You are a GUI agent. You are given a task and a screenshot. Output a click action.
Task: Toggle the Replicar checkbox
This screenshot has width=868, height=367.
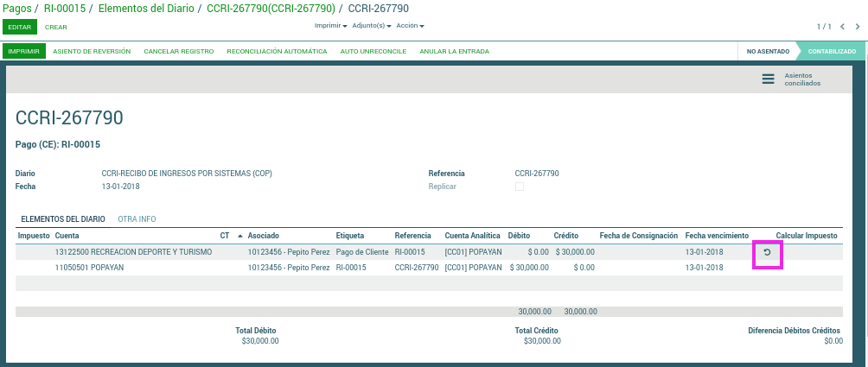pyautogui.click(x=519, y=187)
